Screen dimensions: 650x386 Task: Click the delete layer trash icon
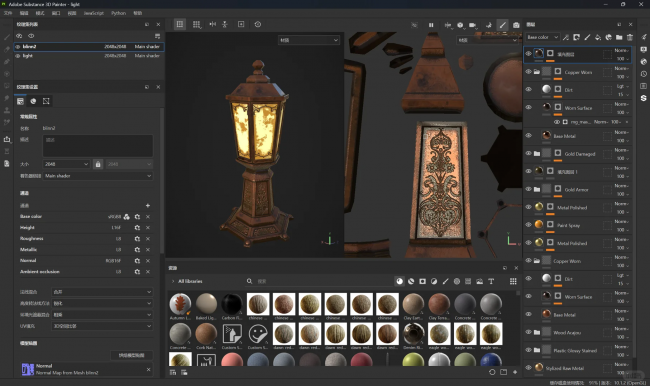(x=630, y=37)
